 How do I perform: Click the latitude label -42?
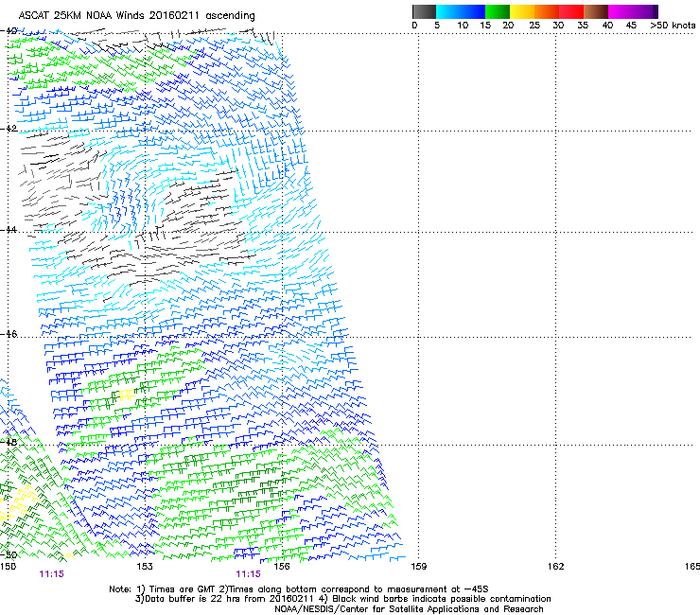tap(9, 129)
